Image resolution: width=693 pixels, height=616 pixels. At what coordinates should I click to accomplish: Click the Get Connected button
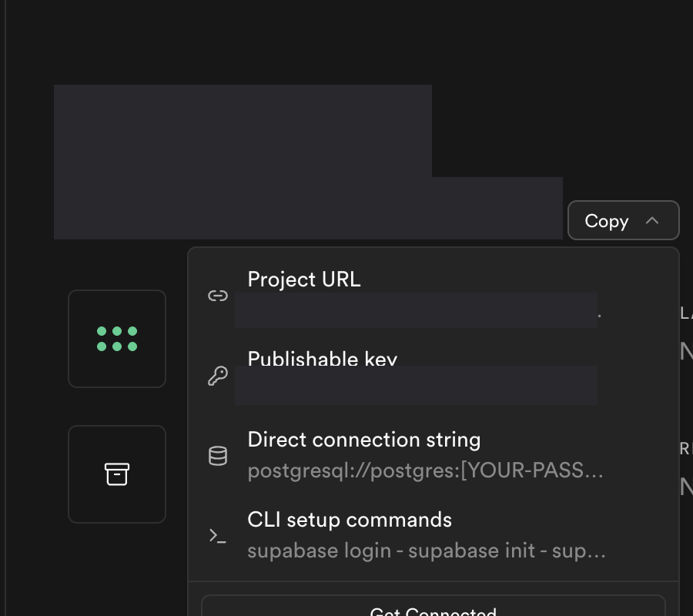[434, 610]
